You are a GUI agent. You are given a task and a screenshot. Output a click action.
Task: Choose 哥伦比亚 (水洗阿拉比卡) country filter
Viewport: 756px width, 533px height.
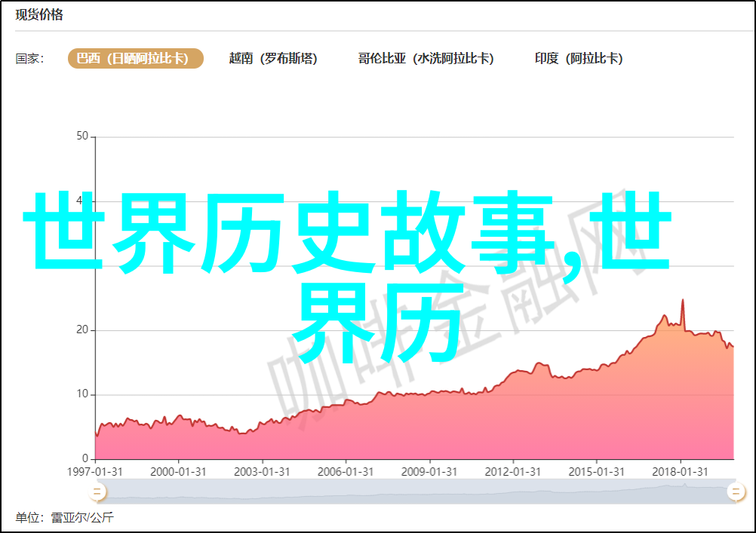click(x=426, y=59)
